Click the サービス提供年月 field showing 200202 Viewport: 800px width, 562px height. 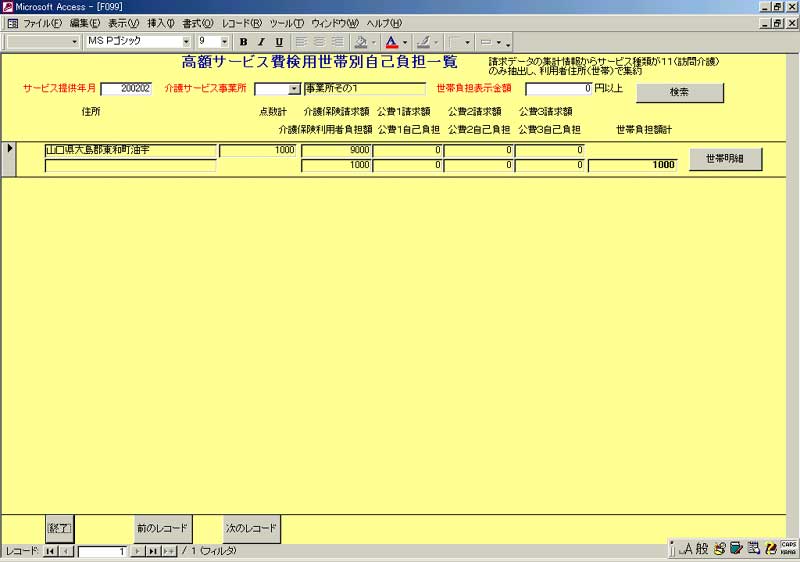point(127,89)
